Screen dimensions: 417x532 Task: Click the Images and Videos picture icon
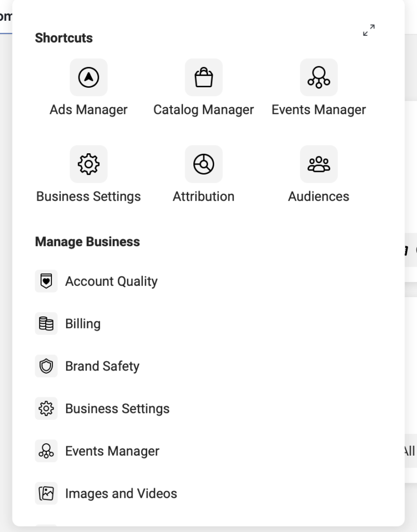pyautogui.click(x=46, y=494)
